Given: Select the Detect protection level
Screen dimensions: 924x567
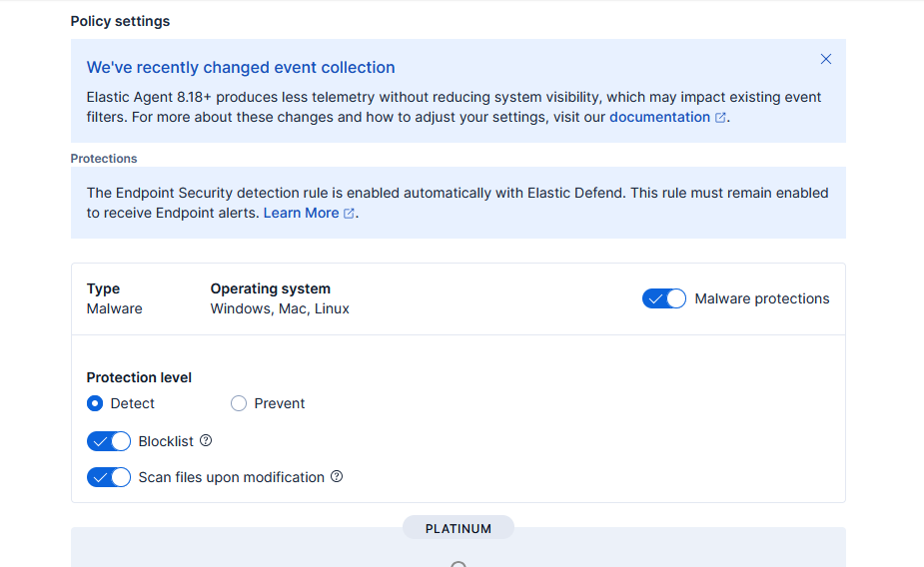Looking at the screenshot, I should pyautogui.click(x=95, y=403).
